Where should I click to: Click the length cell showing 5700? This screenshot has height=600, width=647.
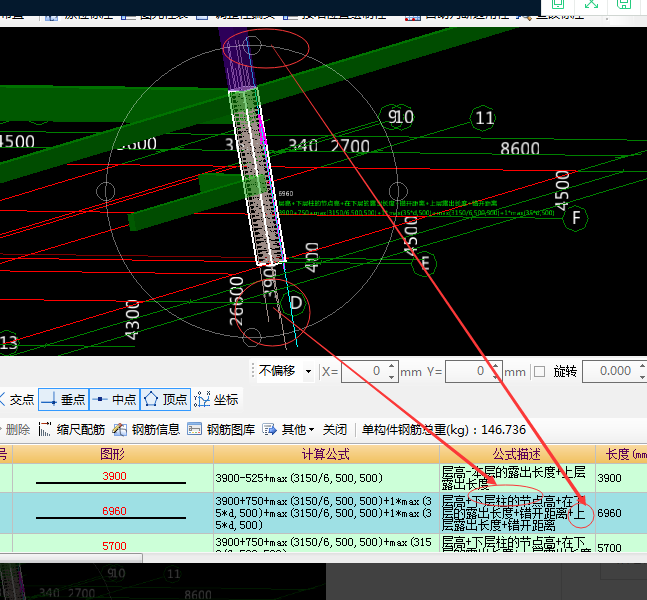tap(621, 543)
